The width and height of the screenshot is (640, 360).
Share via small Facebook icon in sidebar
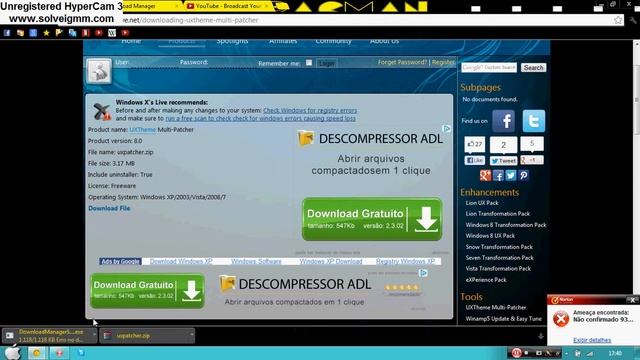click(498, 176)
